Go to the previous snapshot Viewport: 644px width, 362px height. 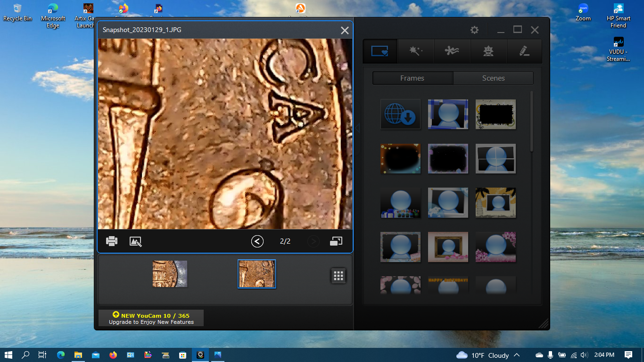pos(257,241)
